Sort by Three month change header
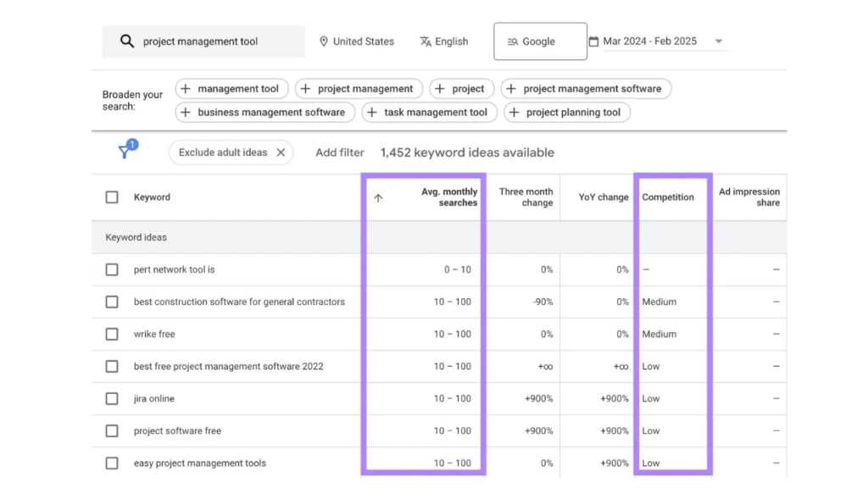The height and width of the screenshot is (488, 868). [526, 197]
